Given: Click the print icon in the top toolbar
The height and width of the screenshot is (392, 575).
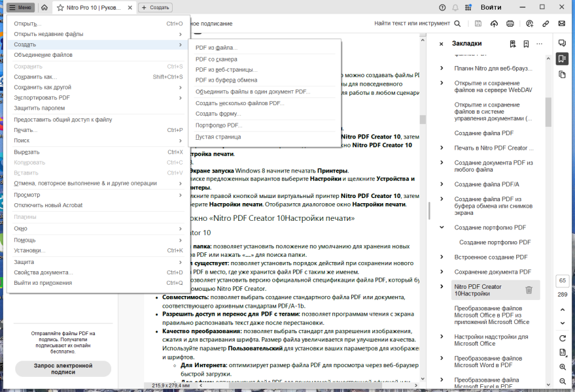Looking at the screenshot, I should click(x=510, y=24).
